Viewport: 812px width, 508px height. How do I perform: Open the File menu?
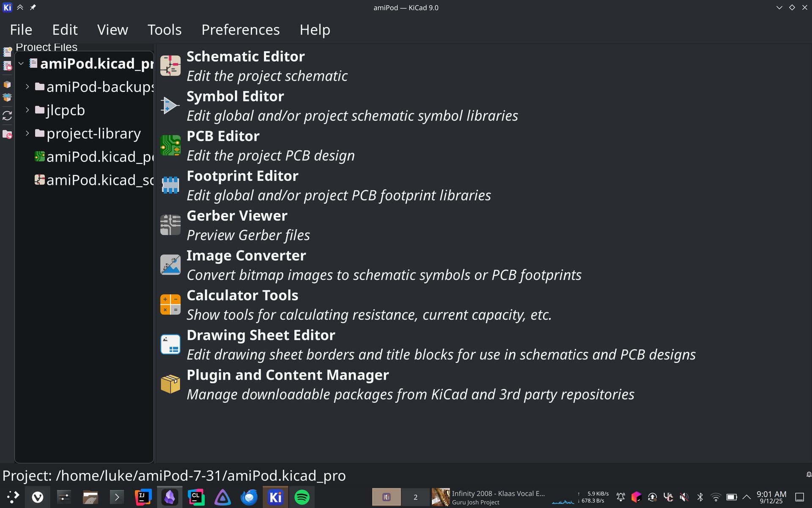click(21, 30)
